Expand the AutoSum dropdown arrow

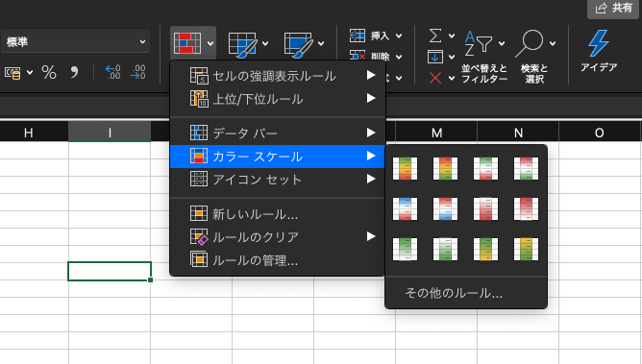coord(452,36)
